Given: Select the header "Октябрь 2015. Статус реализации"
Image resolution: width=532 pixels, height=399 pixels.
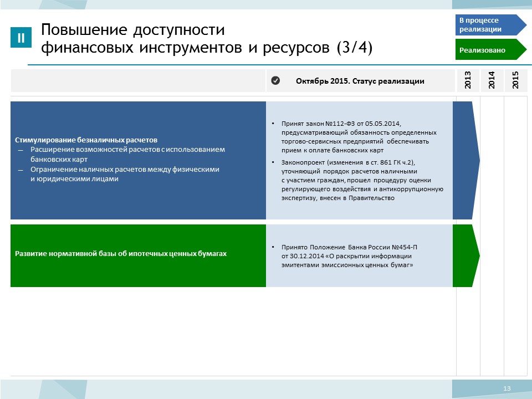Looking at the screenshot, I should point(360,81).
